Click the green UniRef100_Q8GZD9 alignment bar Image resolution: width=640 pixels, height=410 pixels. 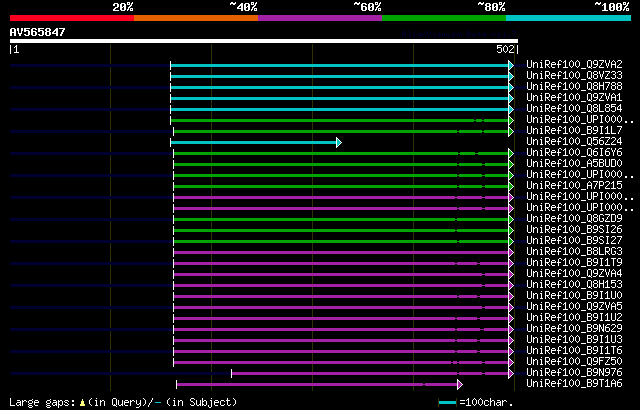(341, 219)
